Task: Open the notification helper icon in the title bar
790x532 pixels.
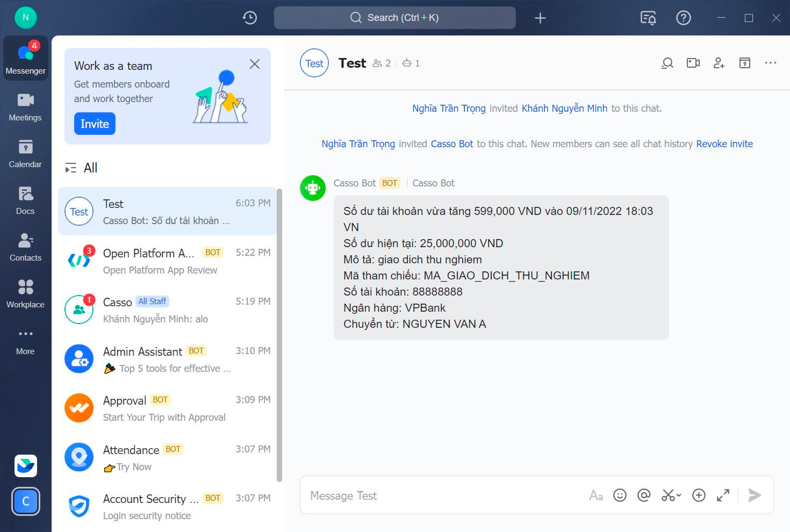Action: pyautogui.click(x=648, y=18)
